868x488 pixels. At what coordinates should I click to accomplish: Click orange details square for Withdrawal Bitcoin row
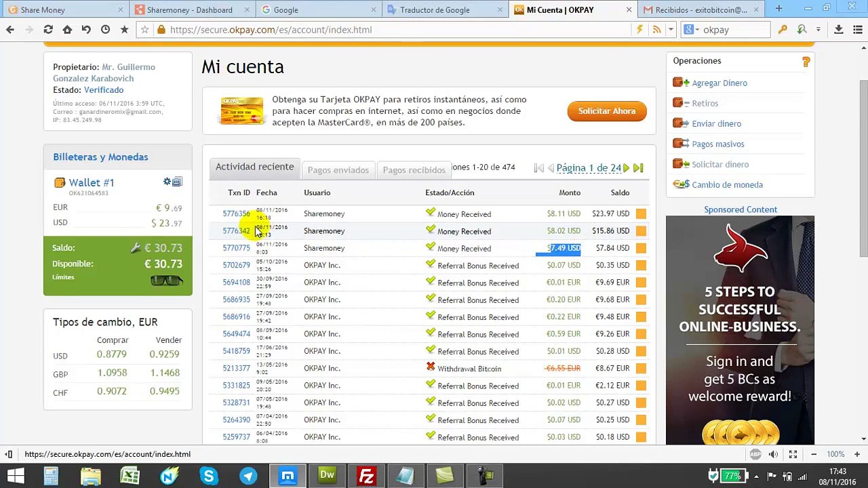click(x=641, y=369)
